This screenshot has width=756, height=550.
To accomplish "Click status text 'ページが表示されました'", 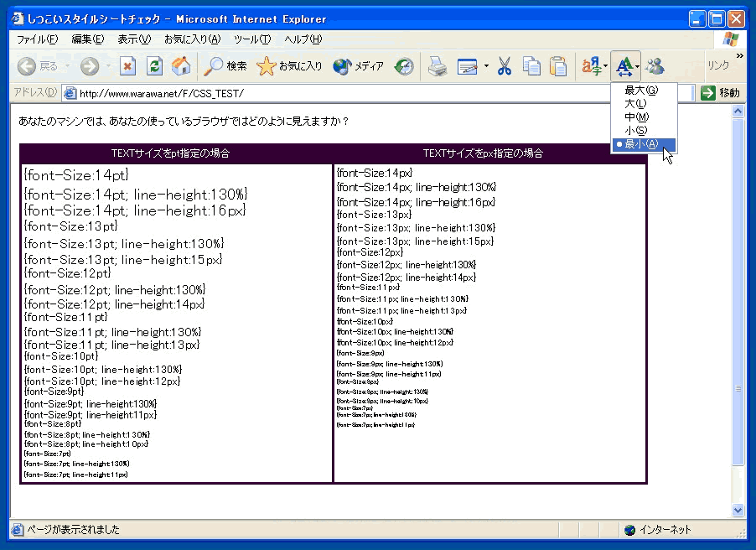I will coord(73,530).
